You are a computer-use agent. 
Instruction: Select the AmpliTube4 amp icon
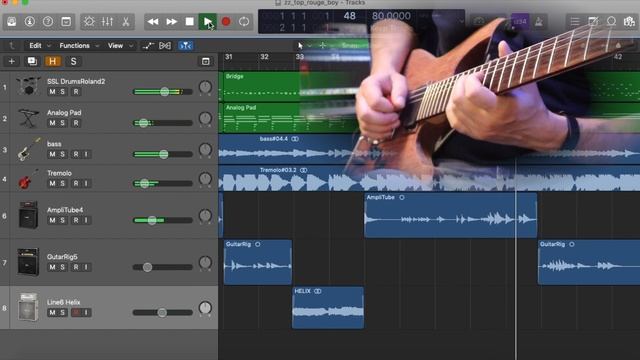pos(28,215)
